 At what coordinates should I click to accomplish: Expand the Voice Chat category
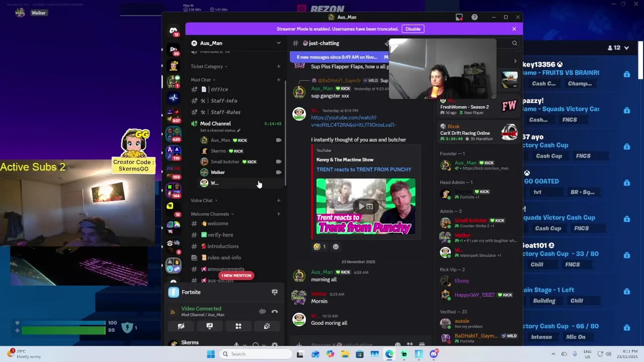tap(204, 201)
